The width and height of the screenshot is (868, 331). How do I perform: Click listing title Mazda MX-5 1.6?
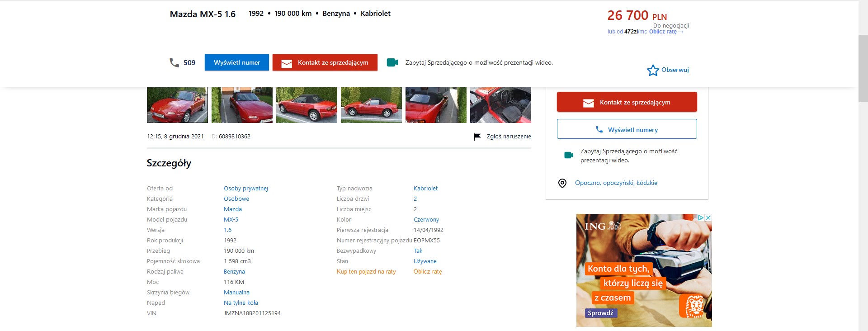pyautogui.click(x=203, y=14)
